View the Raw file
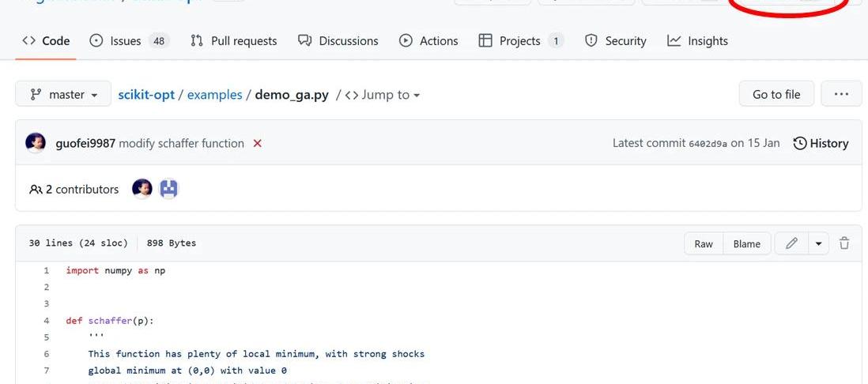The height and width of the screenshot is (384, 868). (704, 243)
